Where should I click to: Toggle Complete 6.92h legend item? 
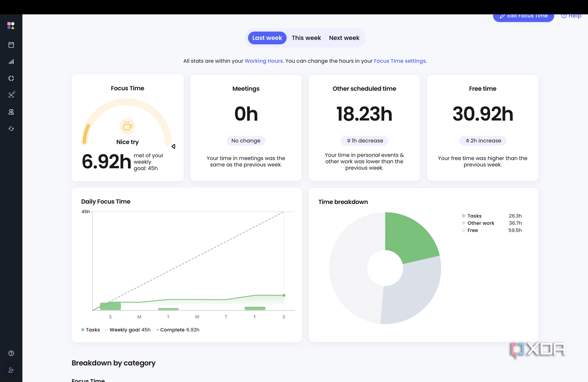tap(177, 330)
